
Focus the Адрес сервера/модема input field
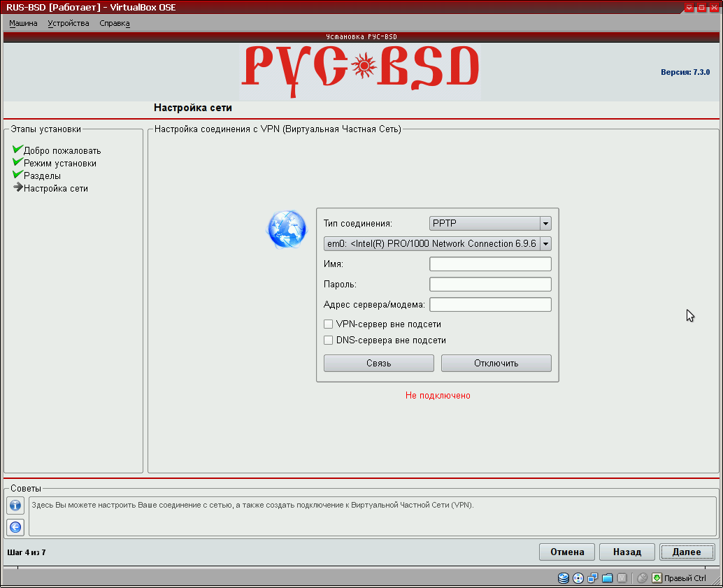pos(490,304)
